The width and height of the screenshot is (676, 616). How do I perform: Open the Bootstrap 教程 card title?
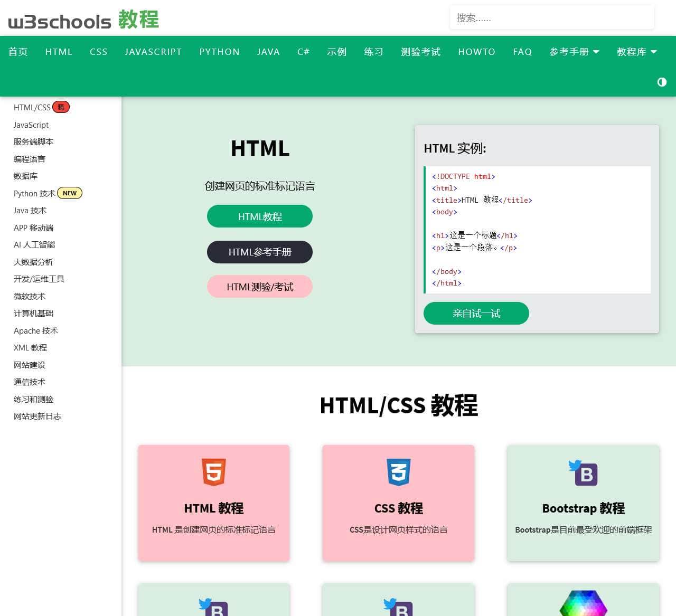coord(584,508)
